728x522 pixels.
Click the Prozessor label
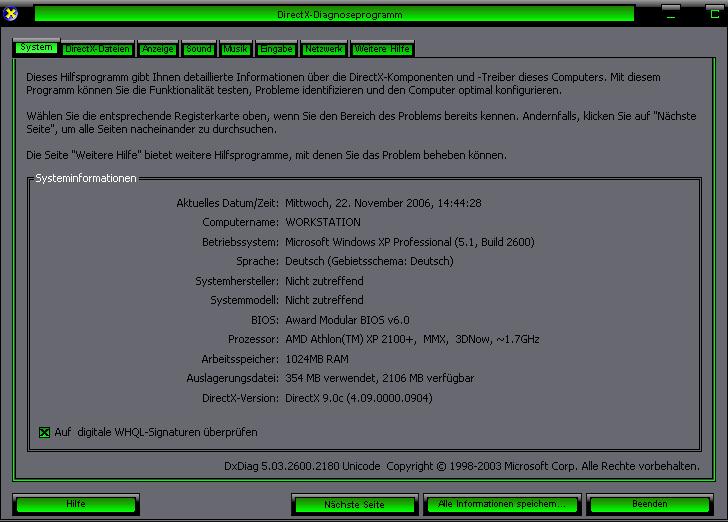click(x=254, y=339)
